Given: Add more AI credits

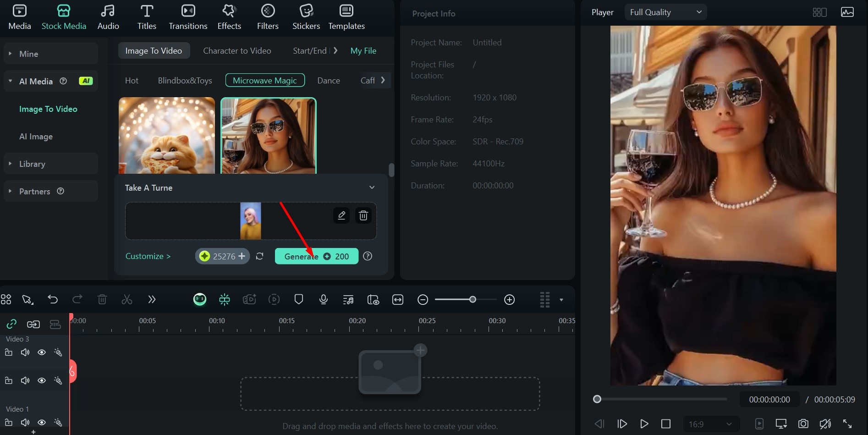Looking at the screenshot, I should coord(242,256).
